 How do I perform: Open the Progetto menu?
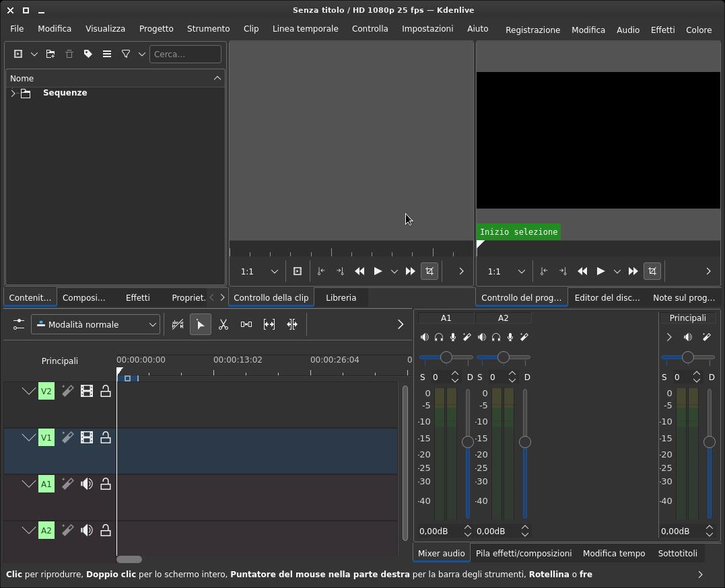point(156,29)
